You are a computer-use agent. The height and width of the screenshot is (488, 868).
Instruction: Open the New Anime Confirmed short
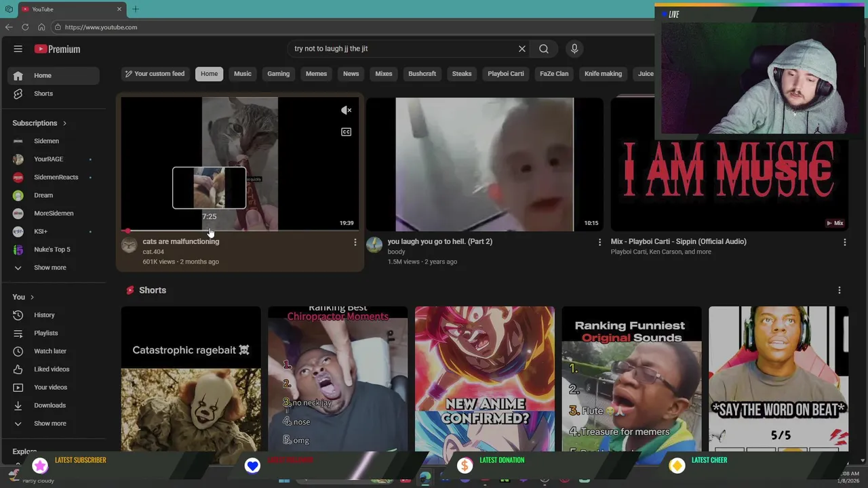click(485, 378)
